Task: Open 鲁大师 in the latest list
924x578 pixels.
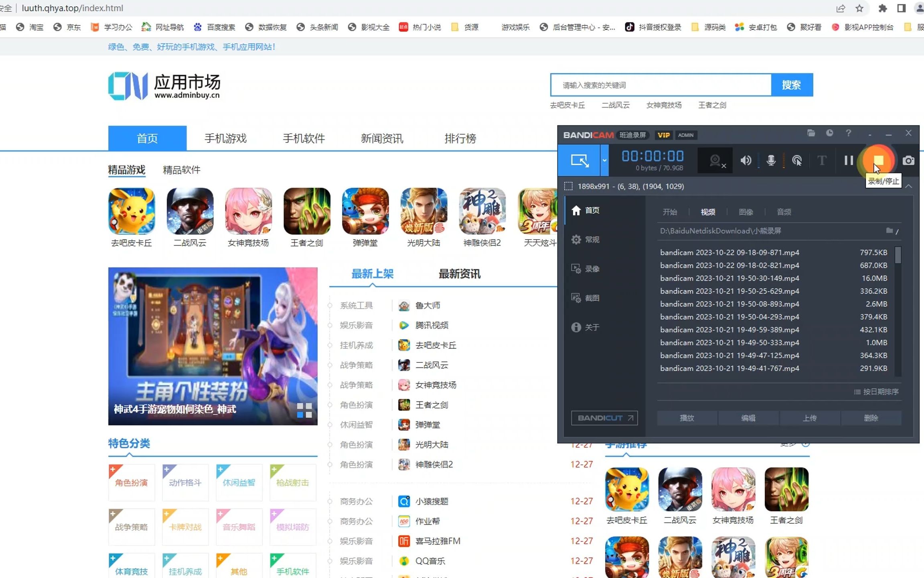Action: [428, 305]
